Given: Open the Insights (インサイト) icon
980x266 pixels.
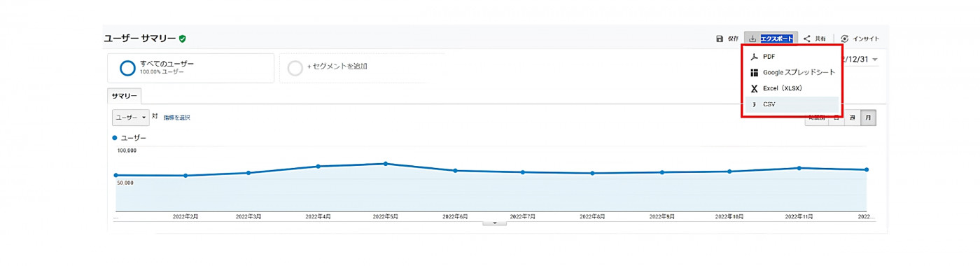Looking at the screenshot, I should coord(845,38).
